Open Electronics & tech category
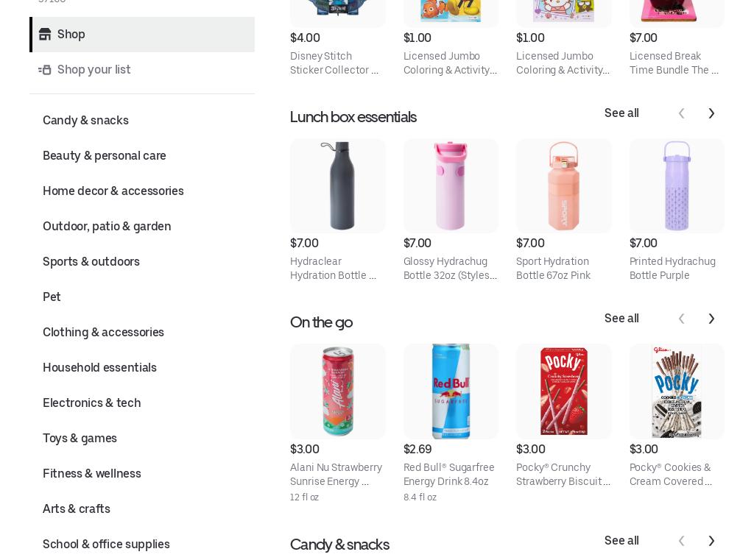 click(92, 403)
